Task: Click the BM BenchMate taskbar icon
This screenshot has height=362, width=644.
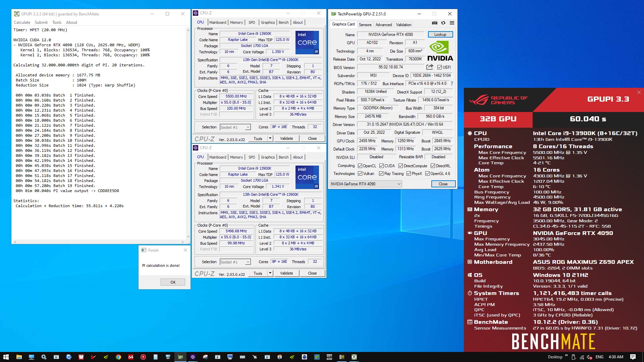Action: (342, 357)
